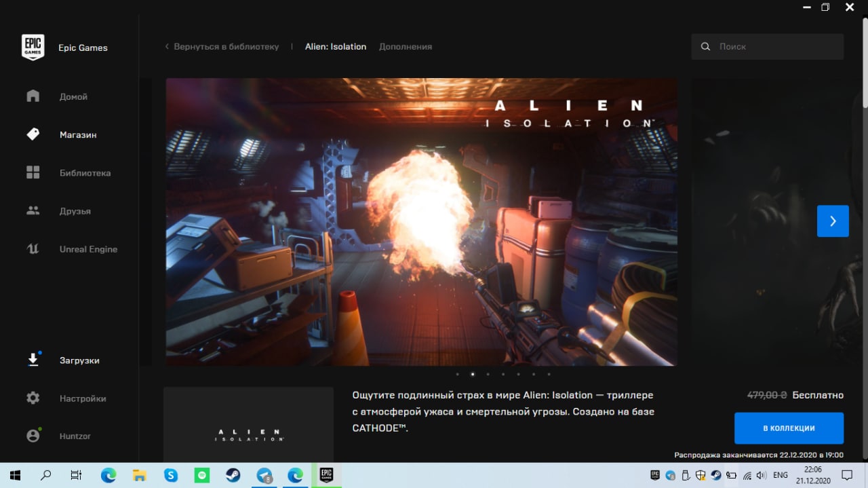Open the Настройки gear icon

click(x=33, y=398)
